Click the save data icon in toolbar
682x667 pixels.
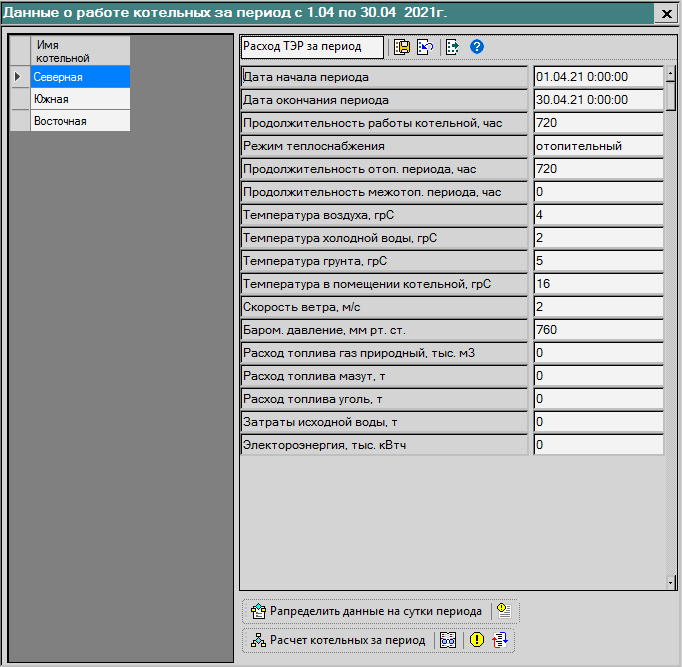click(x=402, y=47)
